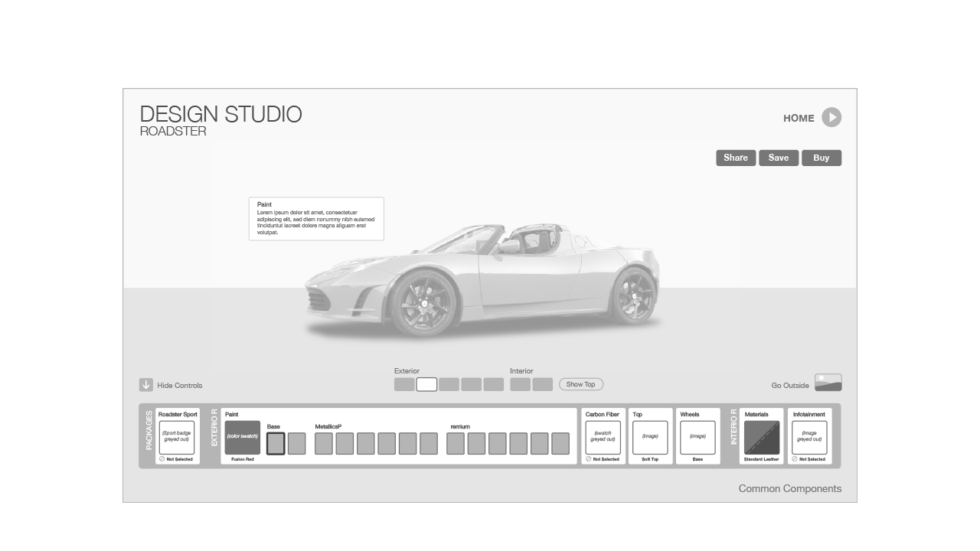Viewport: 980px width, 551px height.
Task: Click the Hide Controls down arrow icon
Action: 146,385
